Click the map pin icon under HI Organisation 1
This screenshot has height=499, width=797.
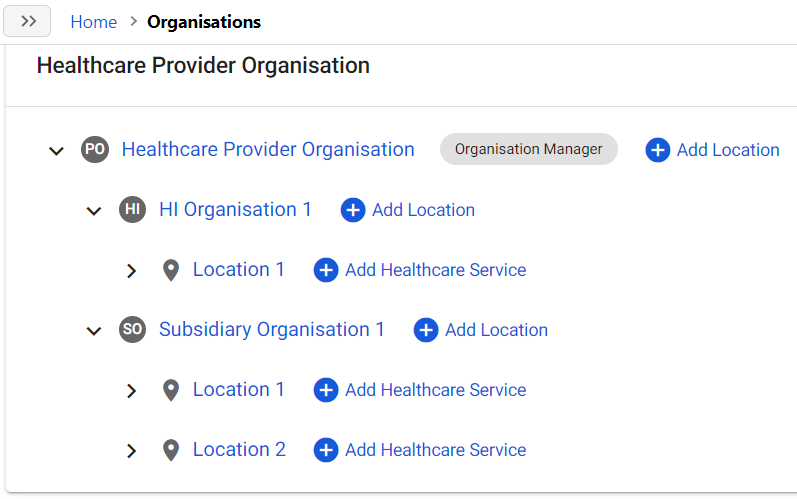(x=171, y=270)
